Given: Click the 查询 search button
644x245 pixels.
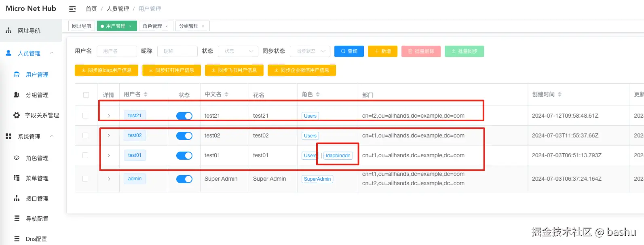Looking at the screenshot, I should coord(349,51).
